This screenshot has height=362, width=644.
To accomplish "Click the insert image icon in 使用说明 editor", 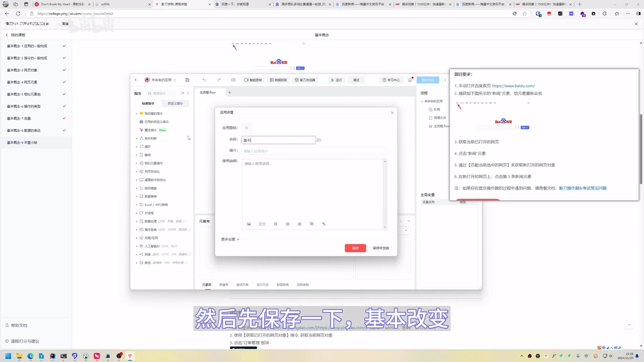I will [x=249, y=224].
